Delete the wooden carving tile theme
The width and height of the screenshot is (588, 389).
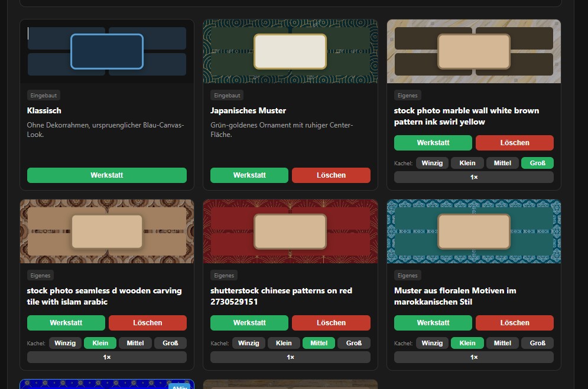tap(148, 323)
